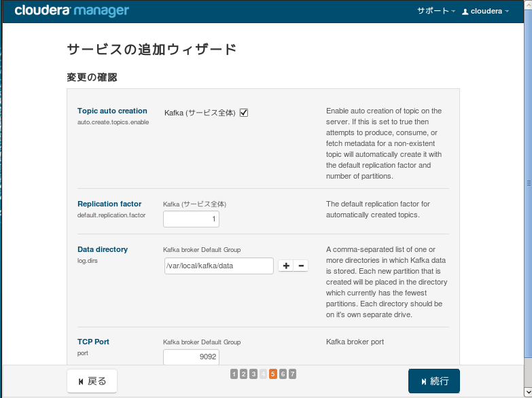Click the Cloudera Manager logo

click(71, 11)
